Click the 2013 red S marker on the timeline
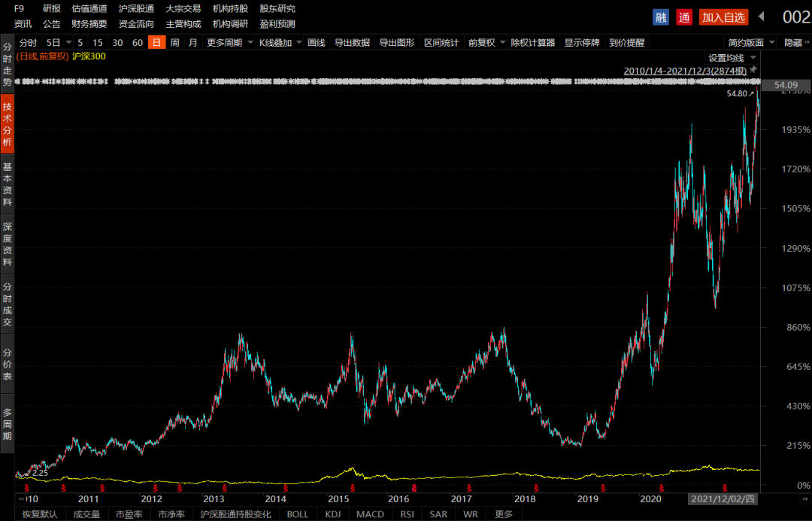 (x=224, y=489)
